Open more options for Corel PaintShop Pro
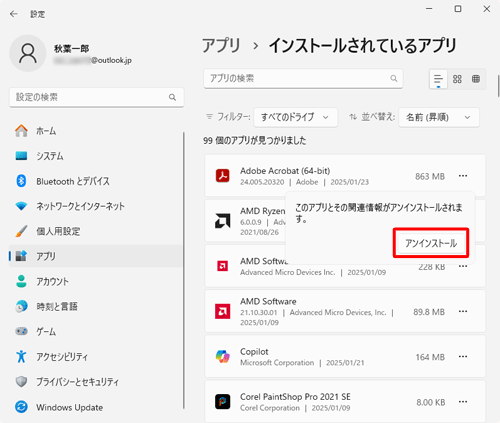The width and height of the screenshot is (500, 423). pyautogui.click(x=463, y=402)
